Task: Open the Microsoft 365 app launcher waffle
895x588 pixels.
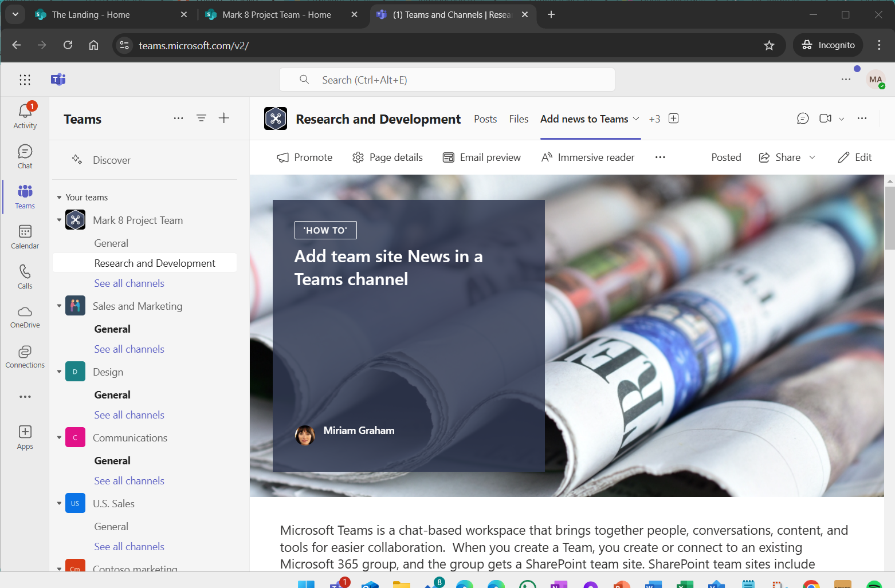Action: pos(25,80)
